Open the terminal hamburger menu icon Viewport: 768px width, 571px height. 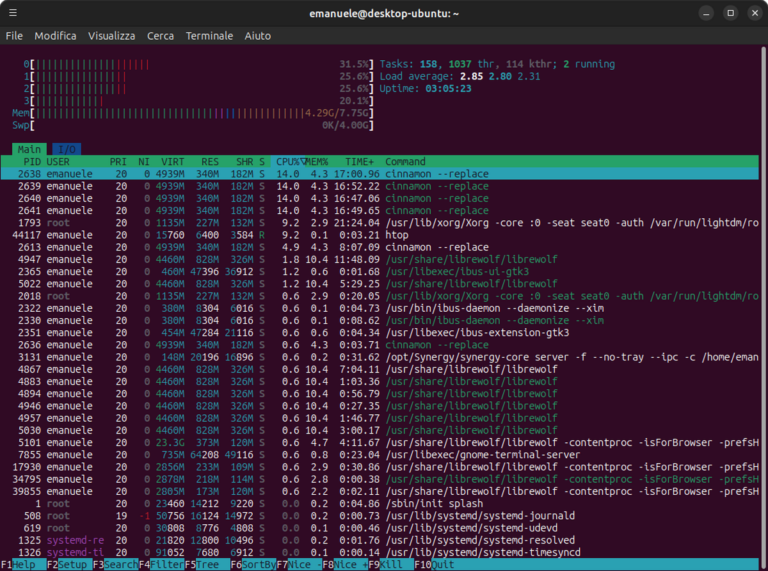13,13
